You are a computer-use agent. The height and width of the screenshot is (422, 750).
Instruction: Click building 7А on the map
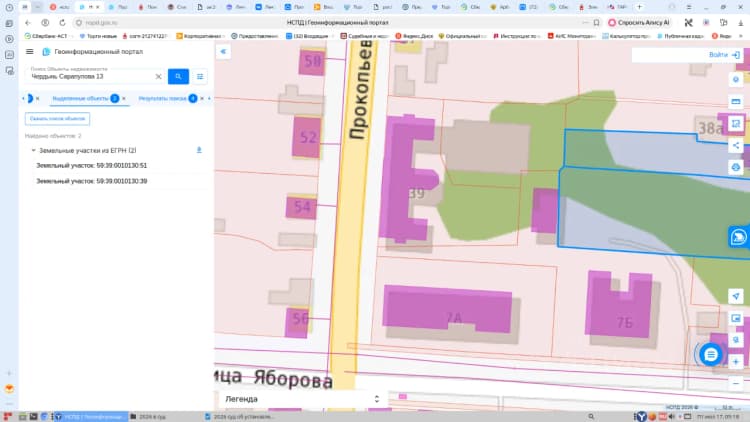tap(447, 309)
